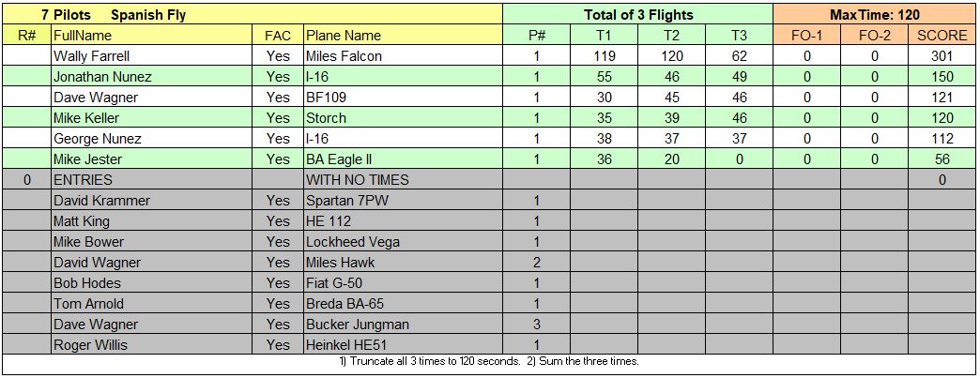Select David Krammer's name cell
This screenshot has width=980, height=378.
click(x=152, y=200)
